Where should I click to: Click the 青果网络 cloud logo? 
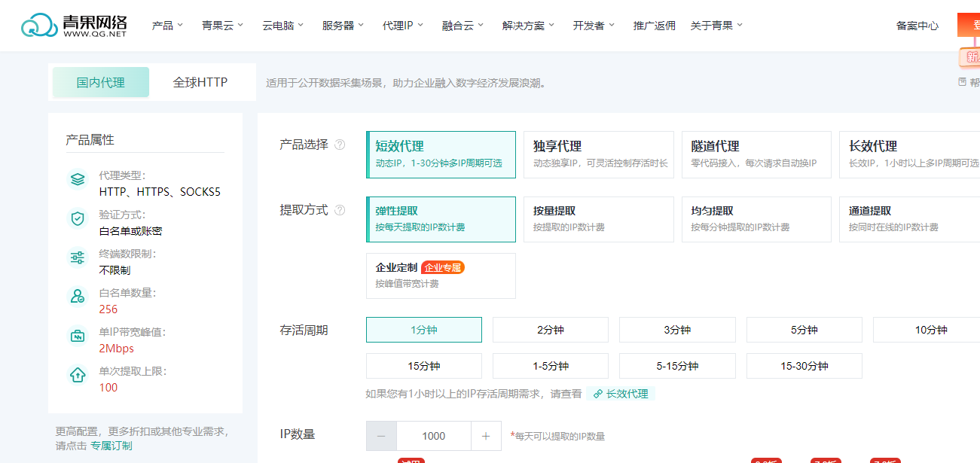click(39, 26)
